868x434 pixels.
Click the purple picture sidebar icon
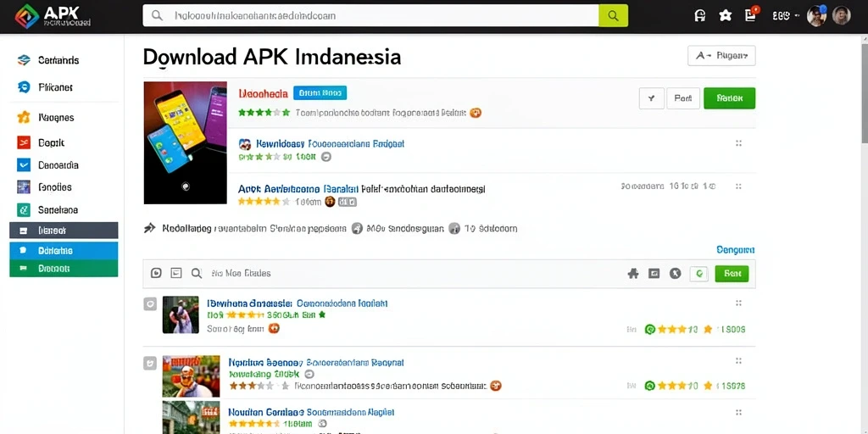pyautogui.click(x=23, y=187)
